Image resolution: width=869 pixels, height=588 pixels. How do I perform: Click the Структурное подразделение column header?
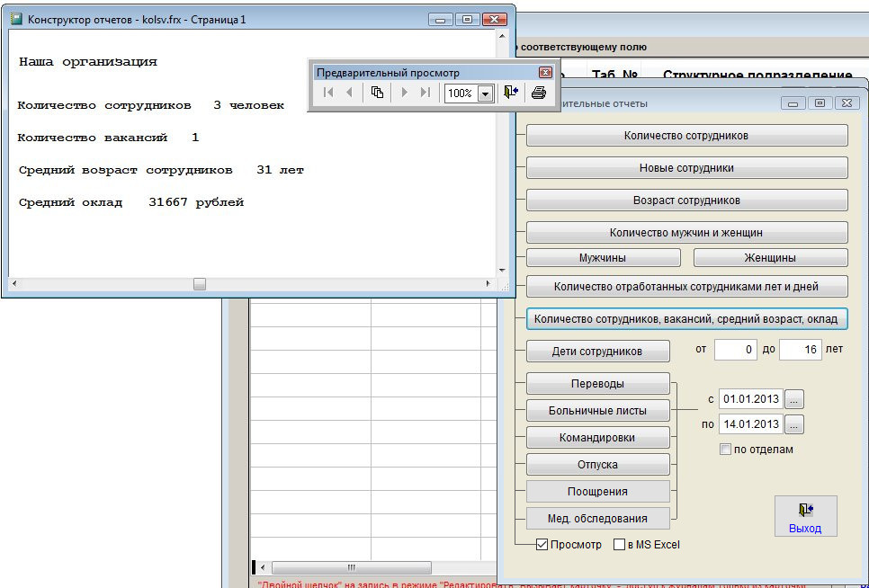coord(757,75)
